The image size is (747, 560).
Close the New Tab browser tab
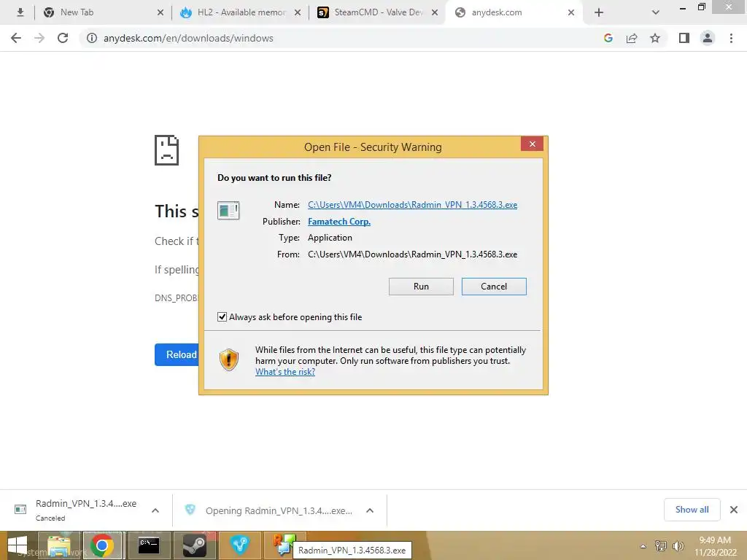point(160,13)
